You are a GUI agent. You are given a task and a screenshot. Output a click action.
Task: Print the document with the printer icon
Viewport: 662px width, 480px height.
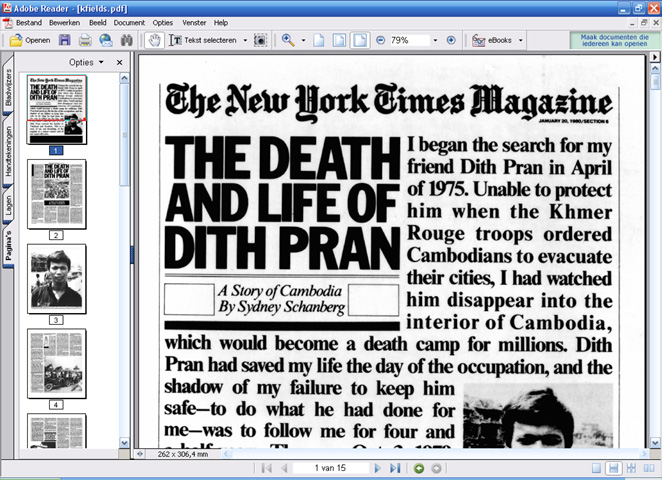click(85, 41)
